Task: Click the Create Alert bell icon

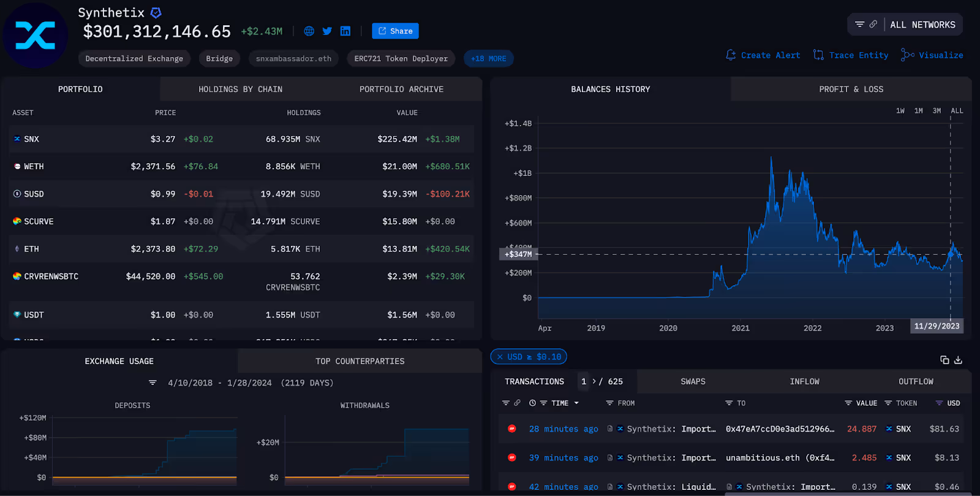Action: pos(731,55)
